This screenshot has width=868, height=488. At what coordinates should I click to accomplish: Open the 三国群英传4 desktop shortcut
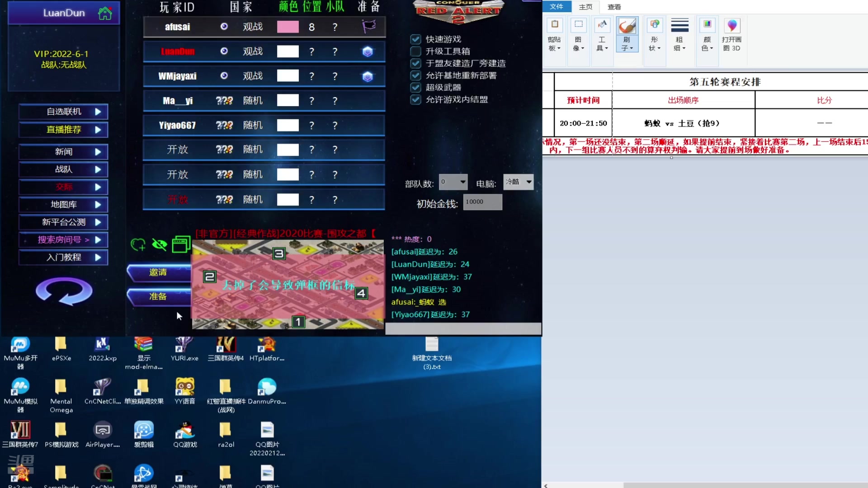coord(226,349)
